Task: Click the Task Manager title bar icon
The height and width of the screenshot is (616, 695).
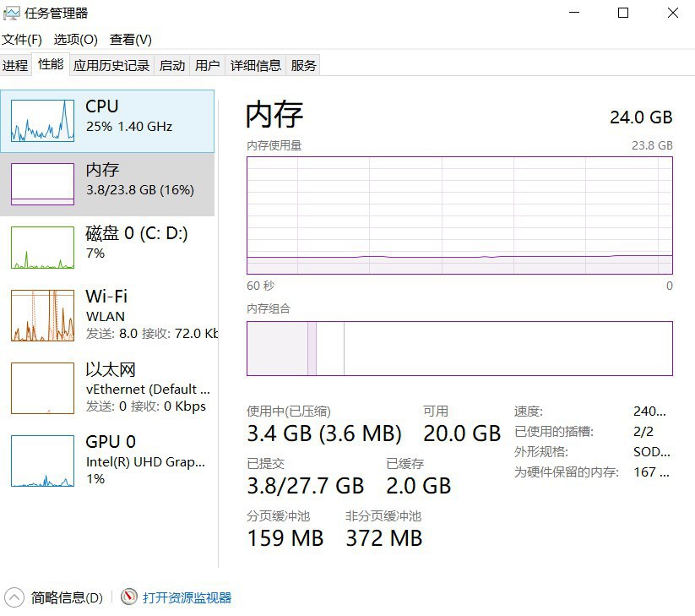Action: point(12,14)
